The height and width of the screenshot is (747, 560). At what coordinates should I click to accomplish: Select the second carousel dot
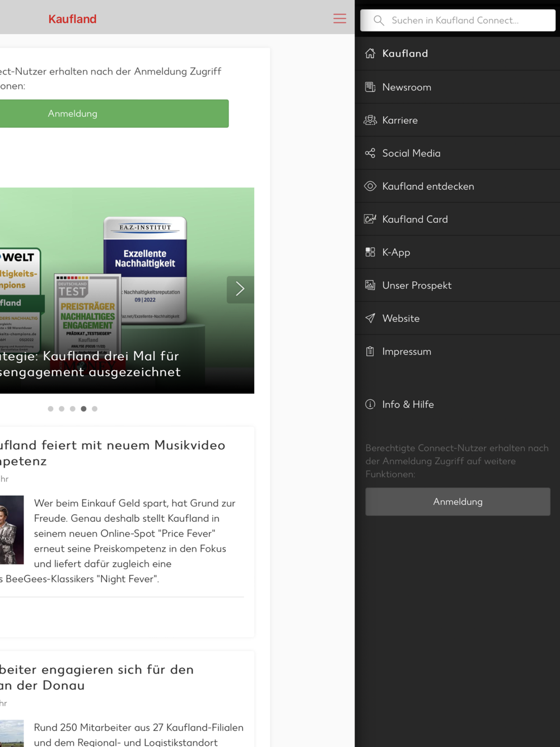(62, 409)
